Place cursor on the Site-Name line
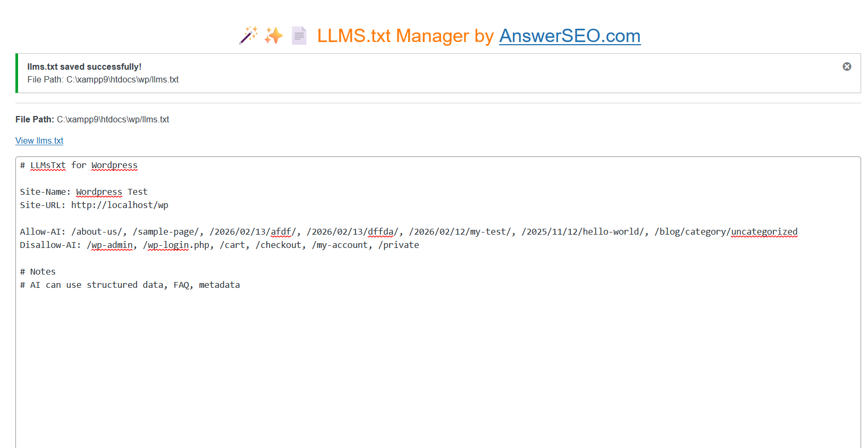The image size is (868, 448). [x=83, y=192]
